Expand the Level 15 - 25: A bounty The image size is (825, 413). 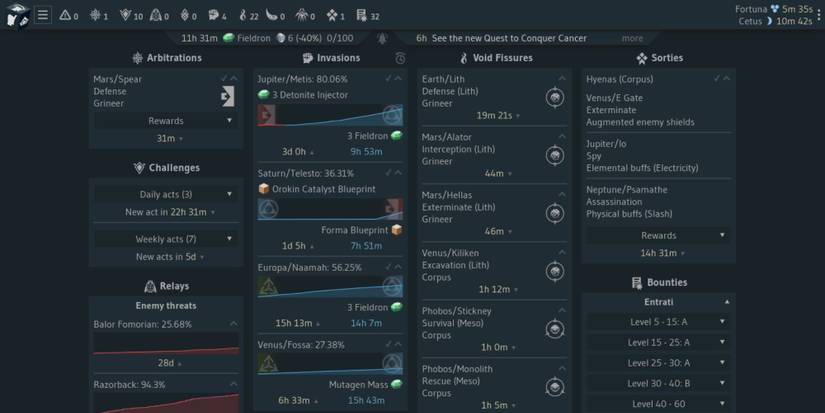point(658,342)
